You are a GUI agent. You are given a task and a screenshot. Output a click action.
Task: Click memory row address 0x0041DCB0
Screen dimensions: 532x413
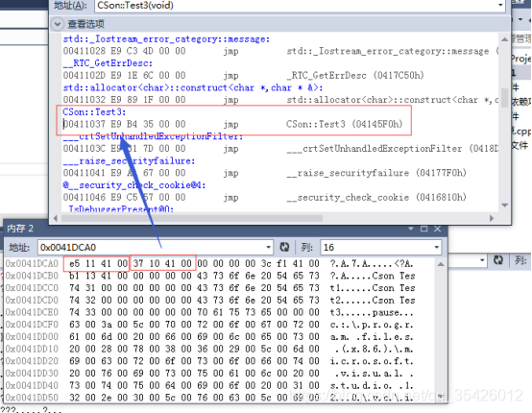(x=32, y=276)
